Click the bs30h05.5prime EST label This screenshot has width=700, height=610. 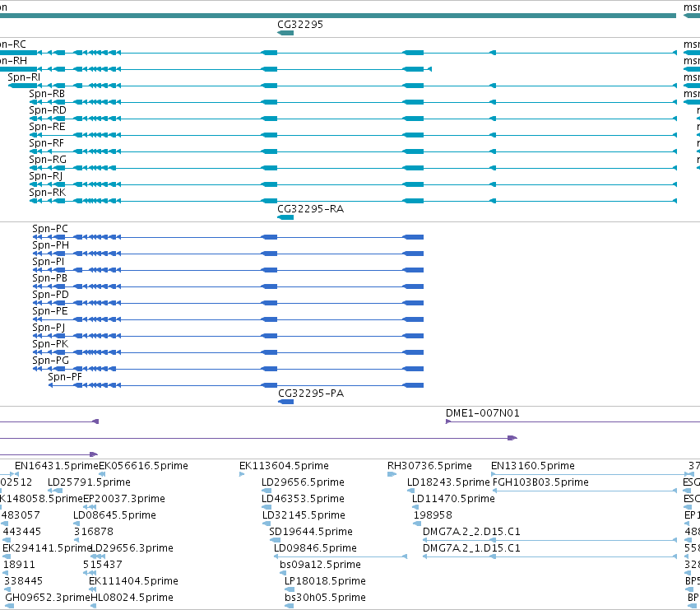click(325, 598)
